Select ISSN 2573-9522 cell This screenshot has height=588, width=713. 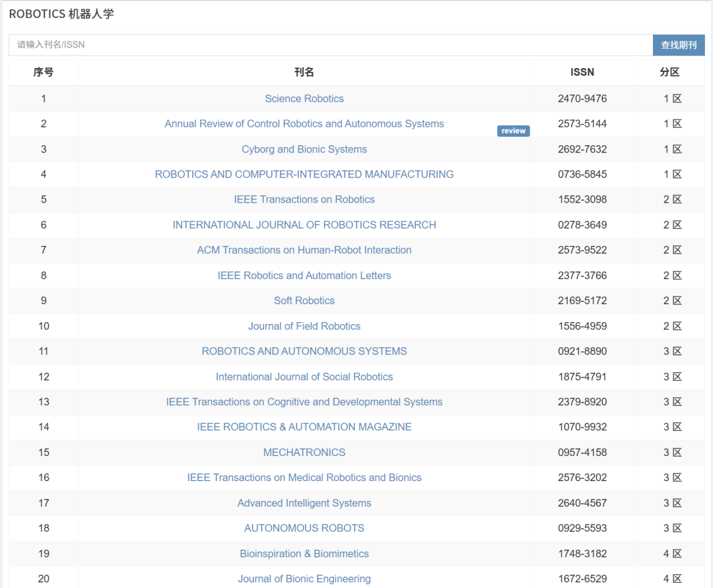[x=582, y=250]
